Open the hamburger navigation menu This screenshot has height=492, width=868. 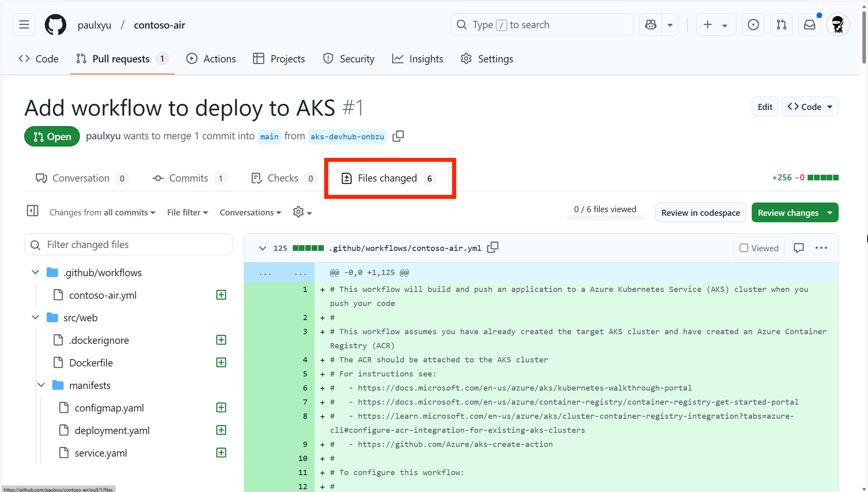coord(24,25)
